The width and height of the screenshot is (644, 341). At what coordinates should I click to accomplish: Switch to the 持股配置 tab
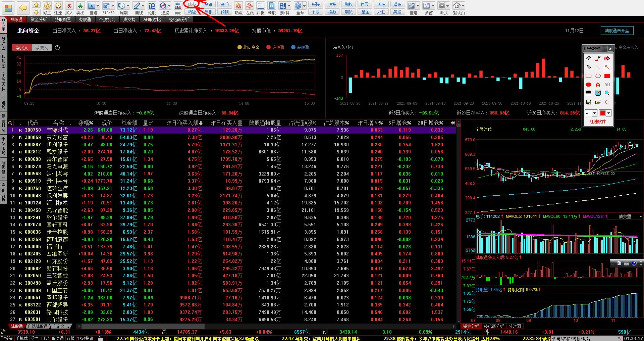[63, 20]
